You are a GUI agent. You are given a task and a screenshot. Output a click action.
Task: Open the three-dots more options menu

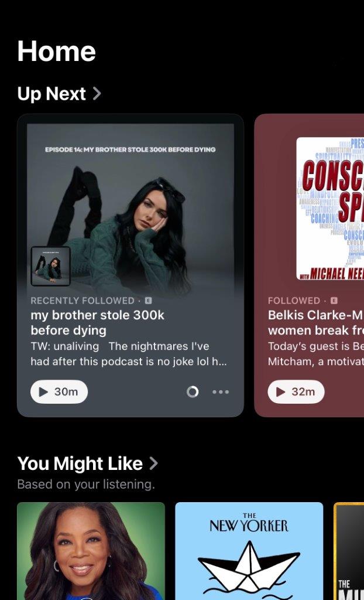[221, 392]
